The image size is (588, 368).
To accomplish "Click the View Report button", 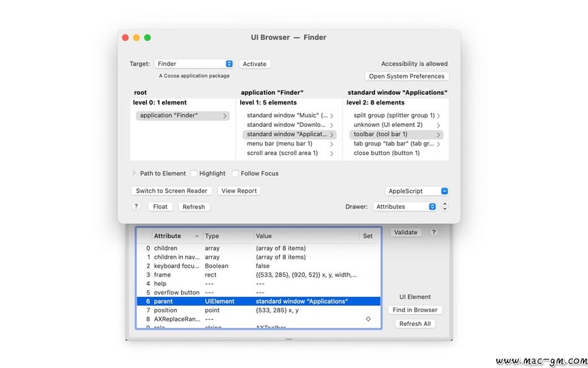I will pyautogui.click(x=239, y=191).
